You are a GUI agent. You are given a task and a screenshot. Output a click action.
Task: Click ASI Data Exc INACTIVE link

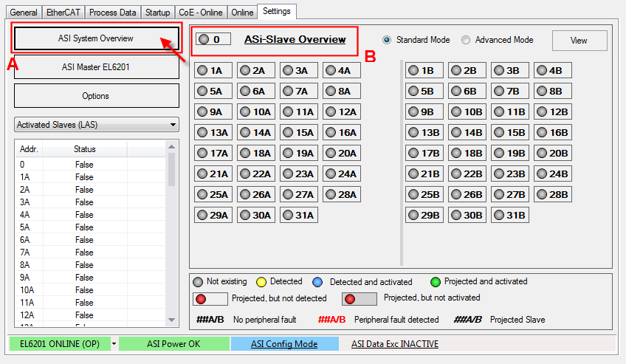click(x=395, y=343)
